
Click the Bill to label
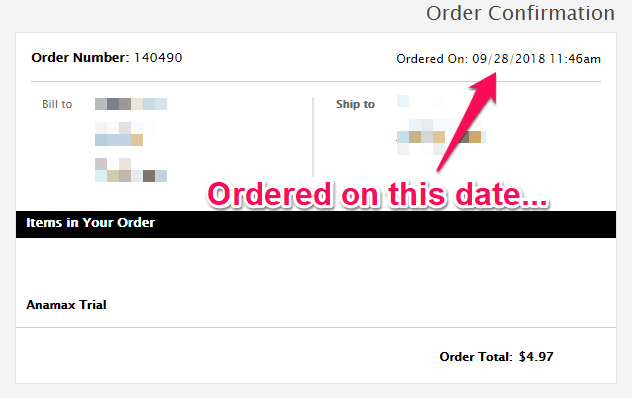57,104
